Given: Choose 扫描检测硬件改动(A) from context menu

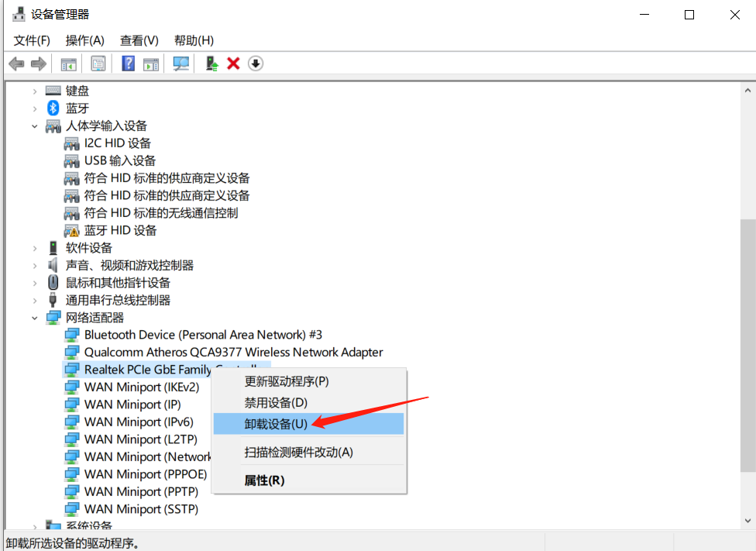Looking at the screenshot, I should (308, 452).
